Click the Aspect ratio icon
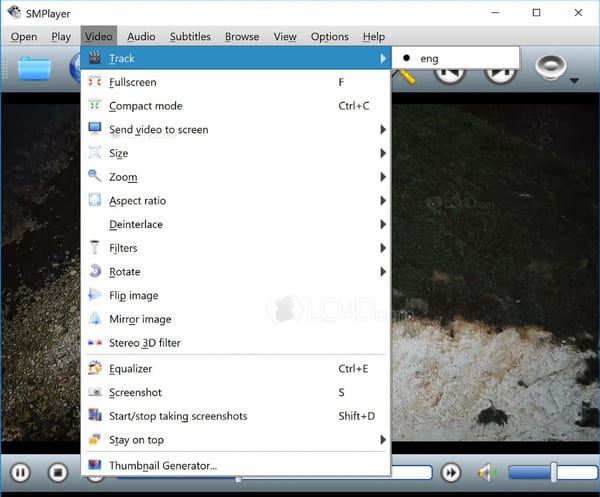The image size is (600, 497). (95, 200)
